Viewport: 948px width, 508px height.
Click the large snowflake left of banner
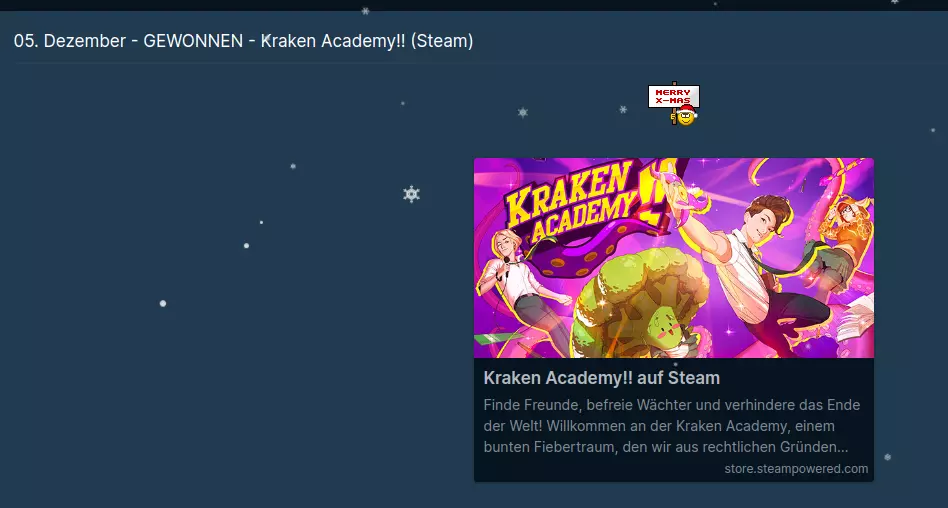(x=411, y=194)
